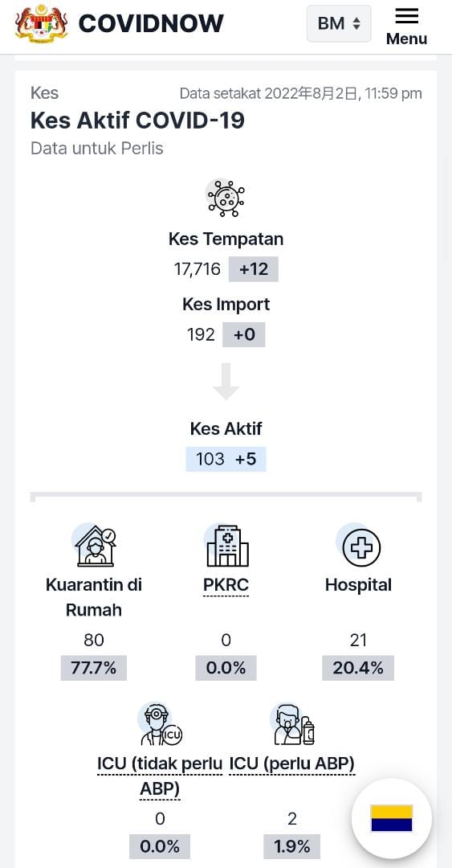
Task: Click the +12 Kes Tempatan badge
Action: (x=253, y=269)
